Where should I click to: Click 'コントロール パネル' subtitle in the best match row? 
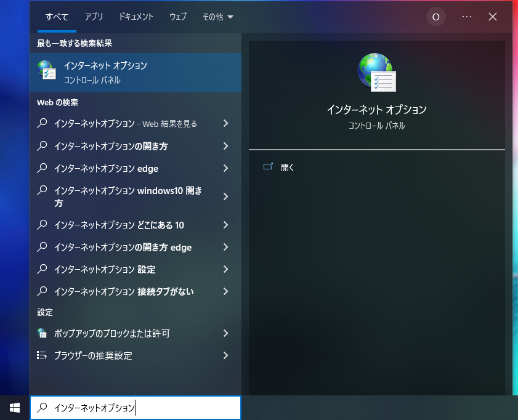92,80
